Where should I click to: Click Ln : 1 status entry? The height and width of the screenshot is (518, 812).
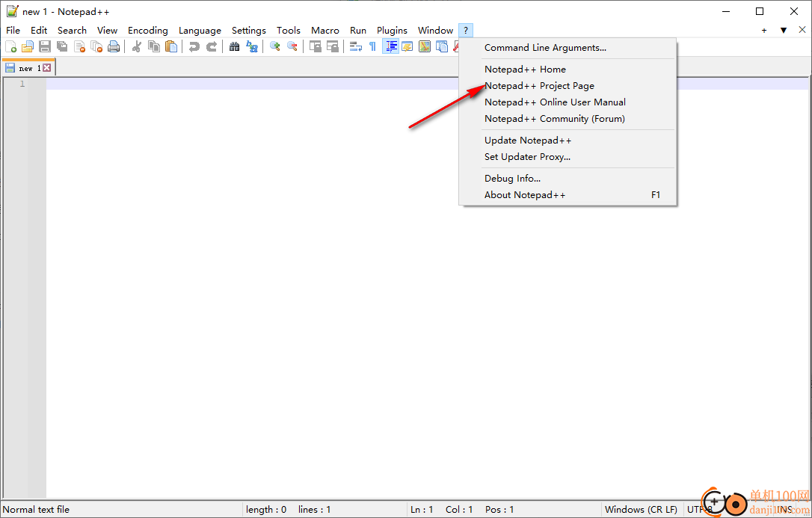point(422,510)
